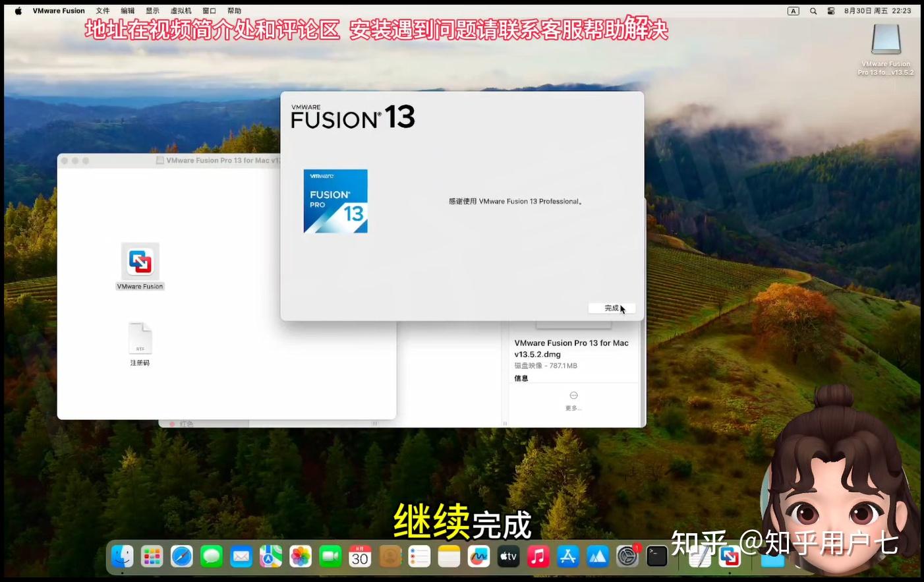Screen dimensions: 924x582
Task: Click the 信息 section header in the preview panel
Action: click(x=521, y=378)
